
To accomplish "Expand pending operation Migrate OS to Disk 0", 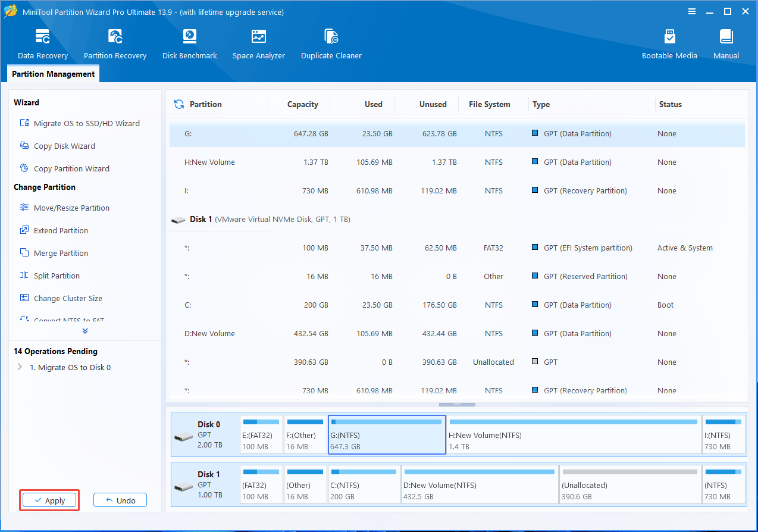I will point(20,367).
